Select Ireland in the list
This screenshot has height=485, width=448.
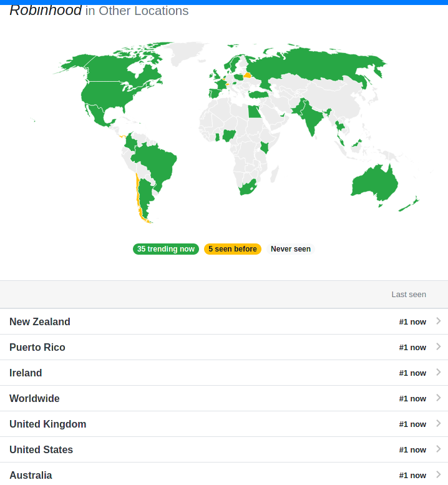point(26,373)
